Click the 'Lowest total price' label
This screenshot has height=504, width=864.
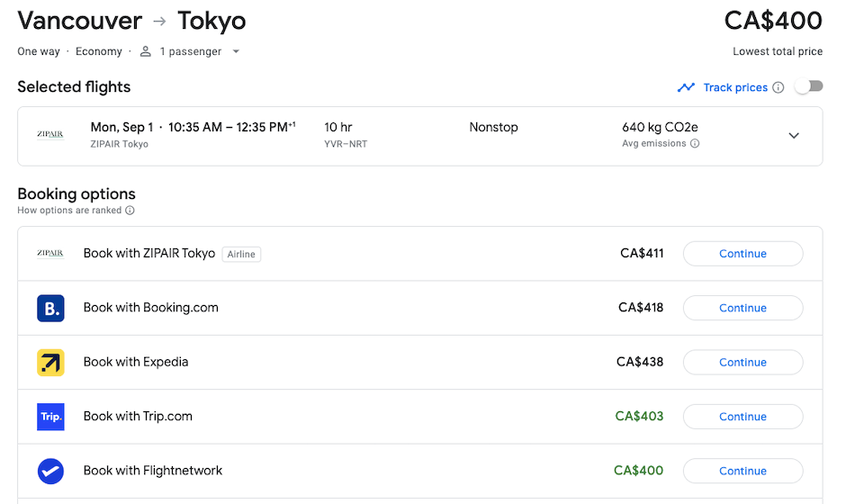coord(778,51)
